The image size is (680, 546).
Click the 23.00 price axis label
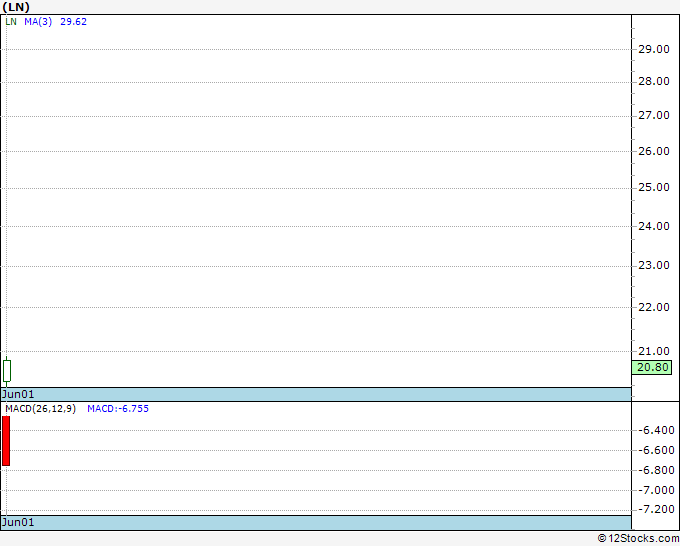pos(654,265)
